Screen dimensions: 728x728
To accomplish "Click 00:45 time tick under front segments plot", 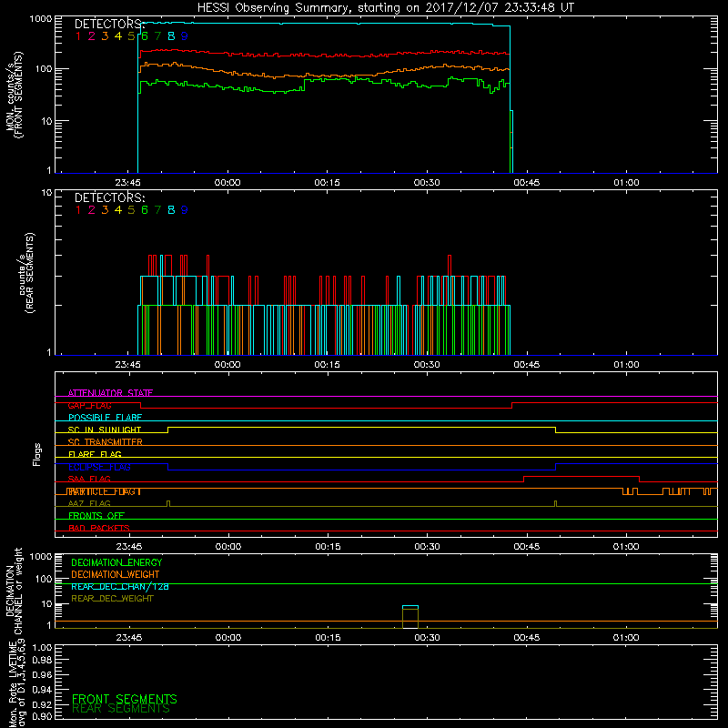I will (x=527, y=183).
